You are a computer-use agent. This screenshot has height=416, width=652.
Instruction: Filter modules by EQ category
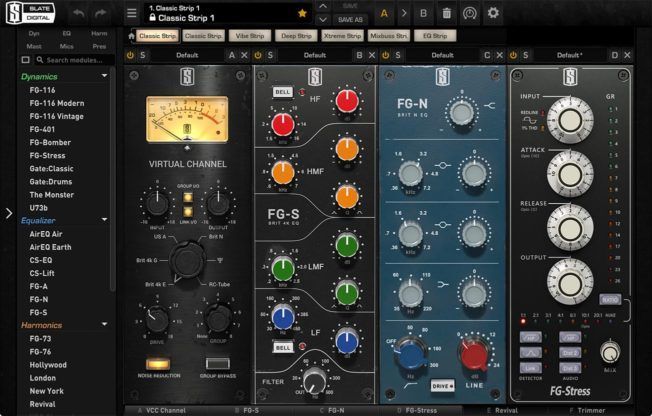click(67, 33)
